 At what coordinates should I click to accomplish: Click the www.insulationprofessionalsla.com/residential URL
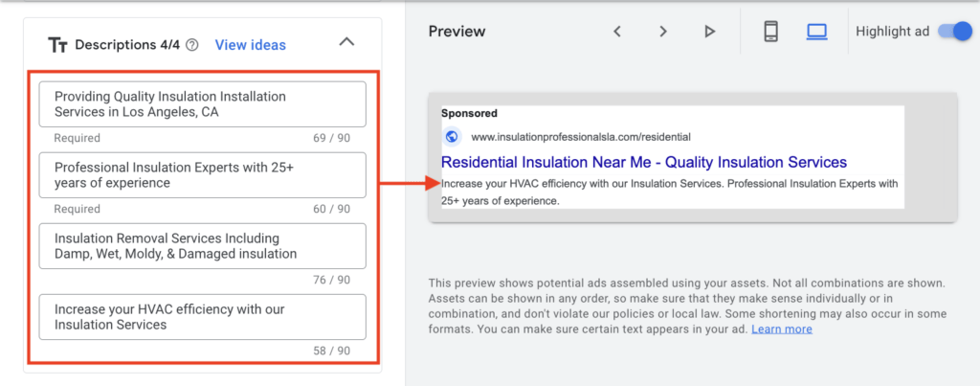point(581,136)
